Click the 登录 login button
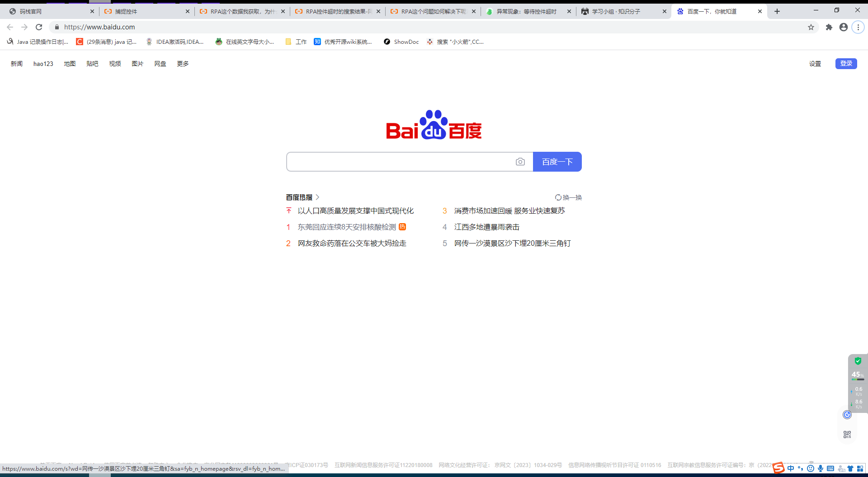 click(x=846, y=63)
